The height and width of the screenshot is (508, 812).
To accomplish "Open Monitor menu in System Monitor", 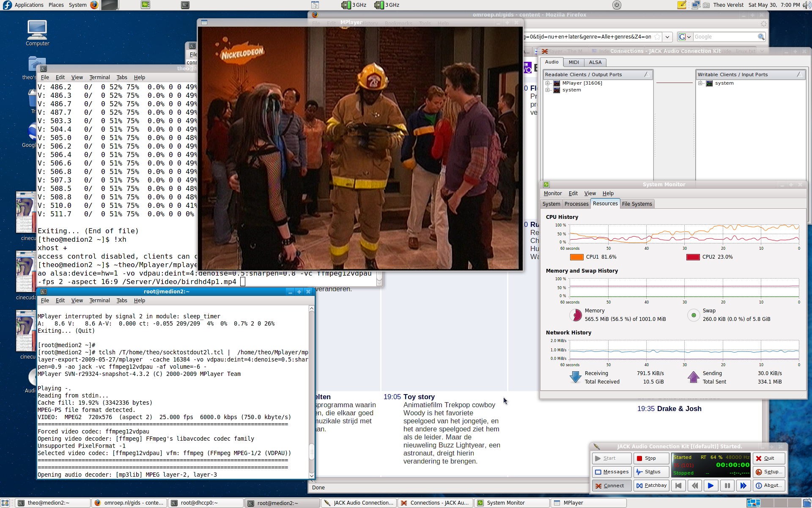I will coord(553,193).
